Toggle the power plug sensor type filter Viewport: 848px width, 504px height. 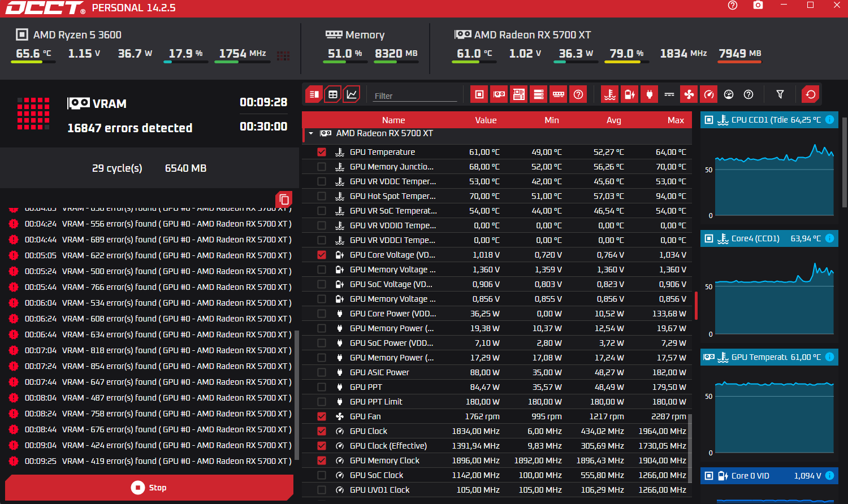650,94
